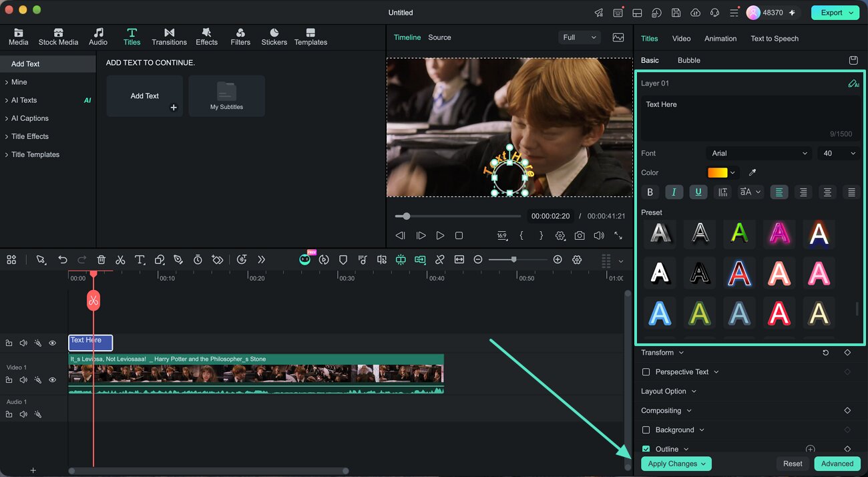Open the Stickers panel
Screen dimensions: 868x477
point(274,37)
